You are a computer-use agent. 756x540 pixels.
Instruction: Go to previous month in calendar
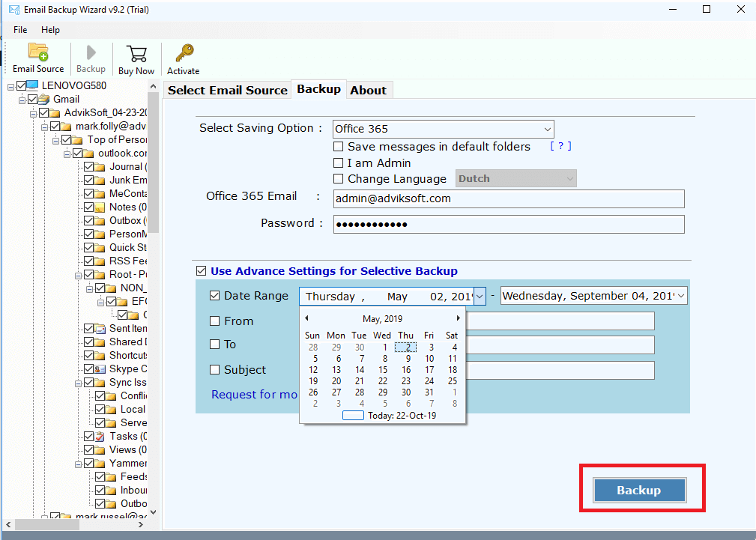tap(306, 318)
